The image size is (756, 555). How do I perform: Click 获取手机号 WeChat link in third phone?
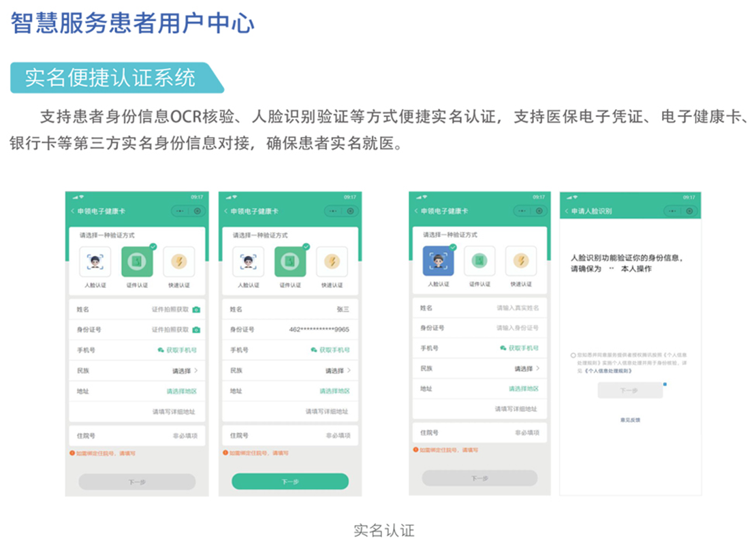[519, 348]
